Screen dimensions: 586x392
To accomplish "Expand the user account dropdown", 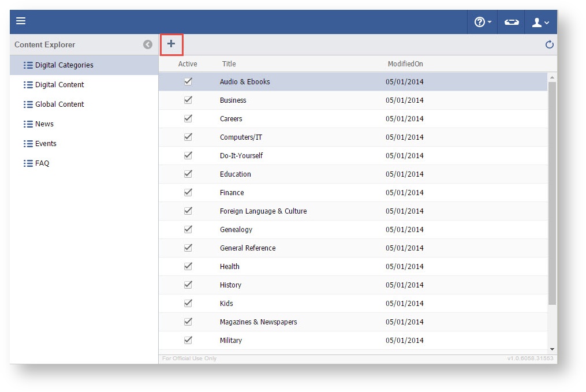I will 540,22.
